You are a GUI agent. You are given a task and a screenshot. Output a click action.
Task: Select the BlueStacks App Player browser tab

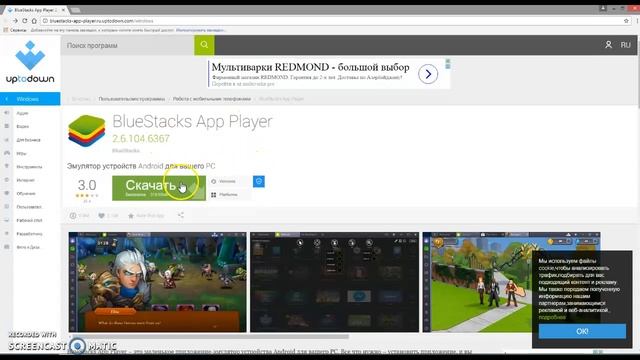coord(37,9)
